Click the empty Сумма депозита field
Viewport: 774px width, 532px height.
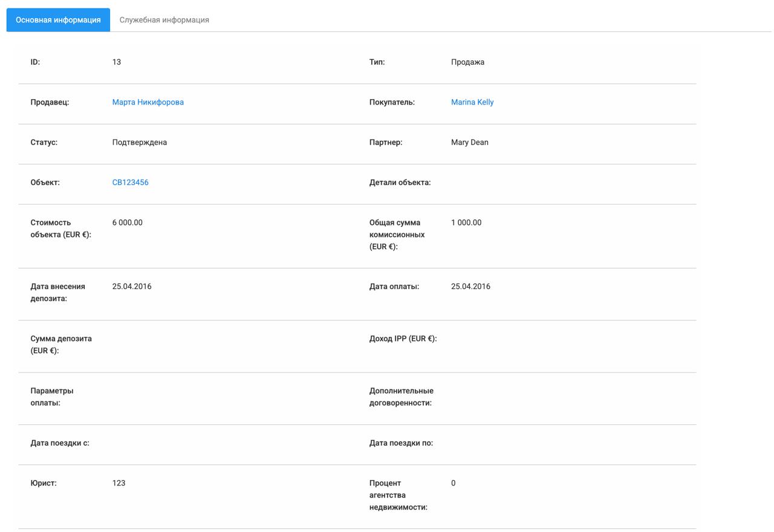click(x=151, y=345)
